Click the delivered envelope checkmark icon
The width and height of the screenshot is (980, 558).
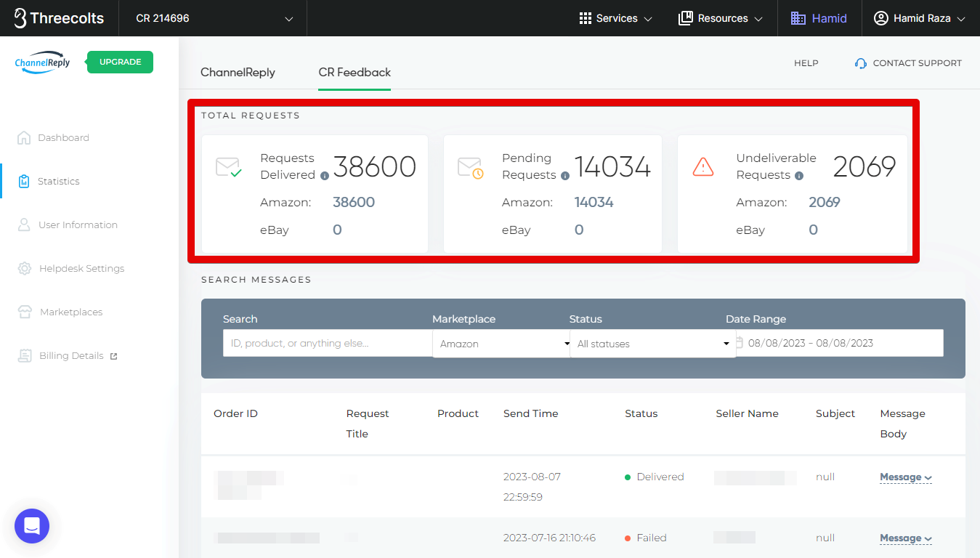229,167
